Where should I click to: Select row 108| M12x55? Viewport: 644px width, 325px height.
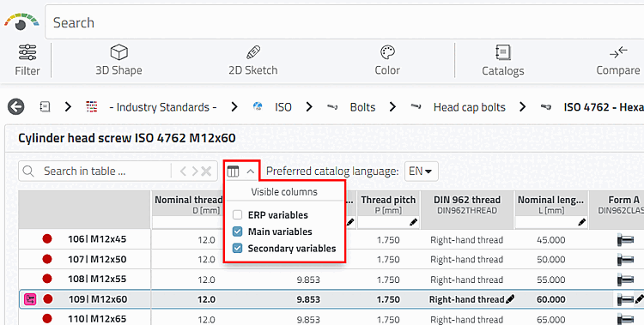click(x=97, y=279)
